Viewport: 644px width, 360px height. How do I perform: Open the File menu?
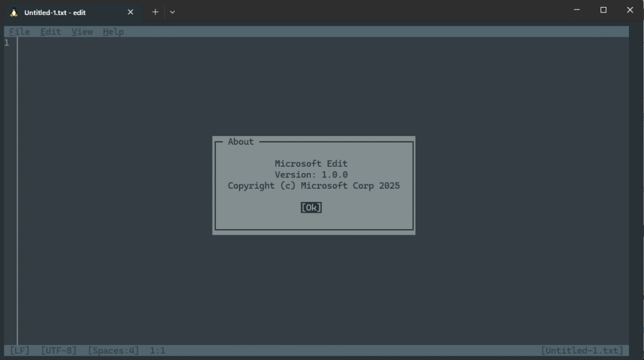click(19, 31)
